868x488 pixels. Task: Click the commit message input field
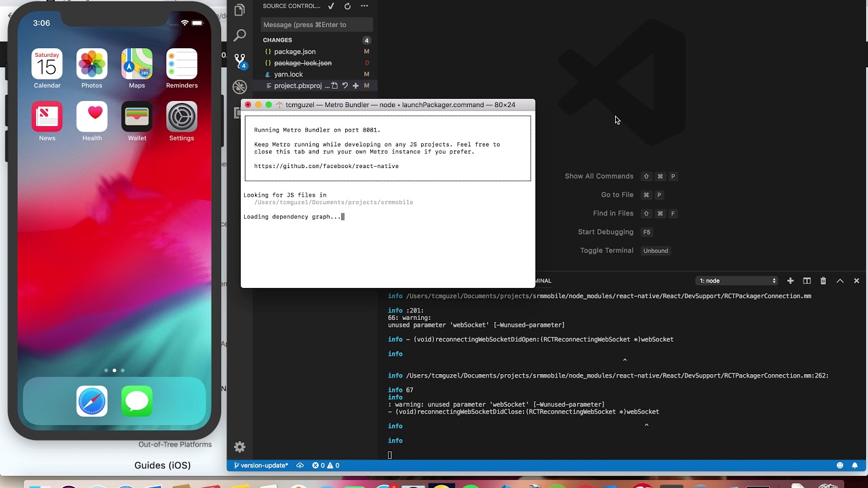click(x=317, y=24)
